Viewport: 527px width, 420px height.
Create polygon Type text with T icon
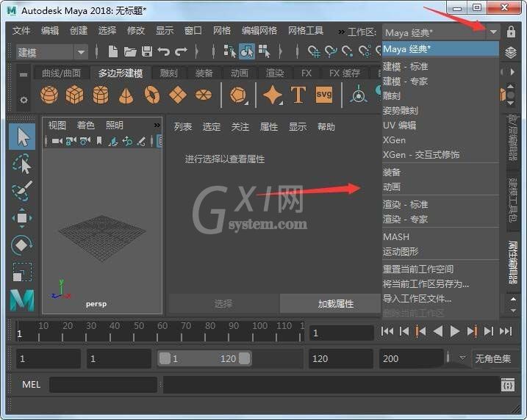[298, 95]
